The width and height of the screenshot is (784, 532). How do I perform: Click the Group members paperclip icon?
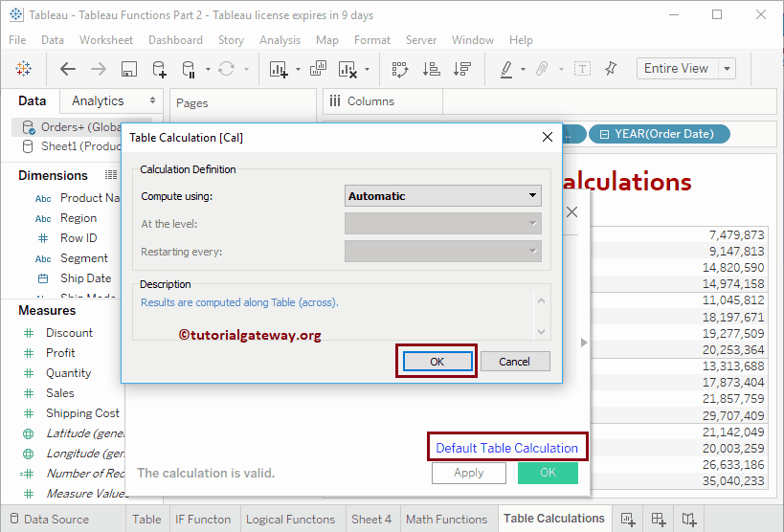click(x=542, y=69)
